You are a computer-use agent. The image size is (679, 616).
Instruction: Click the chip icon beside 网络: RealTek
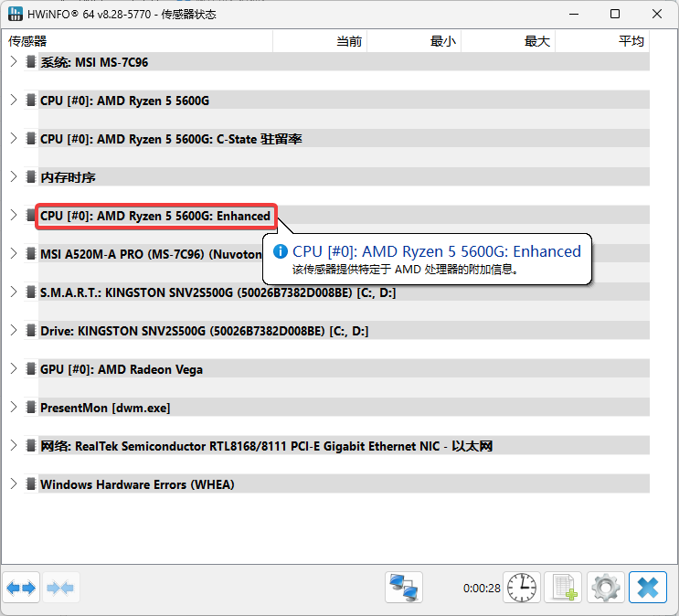[31, 445]
